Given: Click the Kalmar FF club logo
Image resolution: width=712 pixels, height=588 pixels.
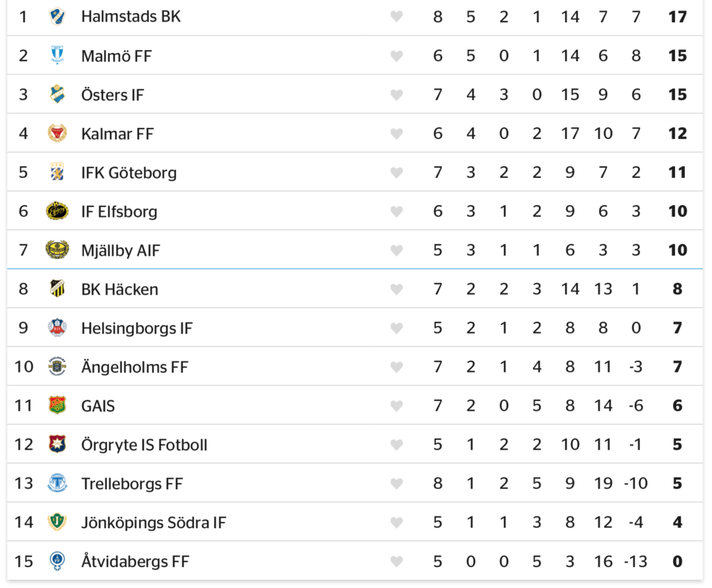Looking at the screenshot, I should (57, 133).
